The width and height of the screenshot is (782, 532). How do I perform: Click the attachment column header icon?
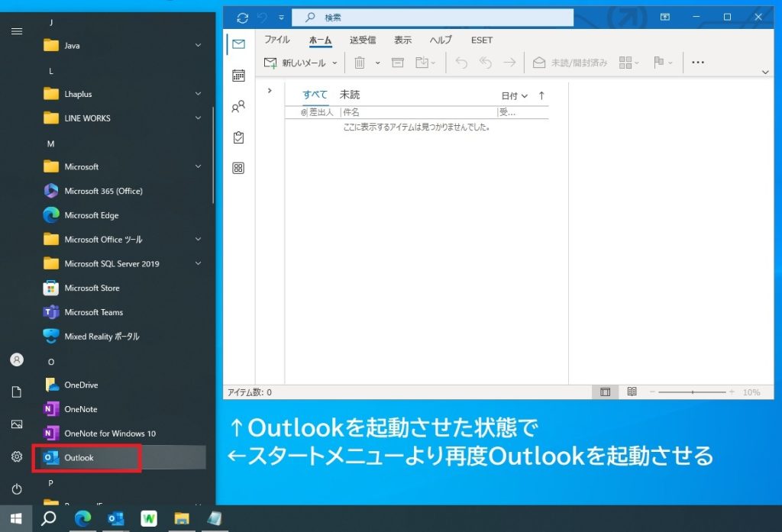[x=303, y=112]
